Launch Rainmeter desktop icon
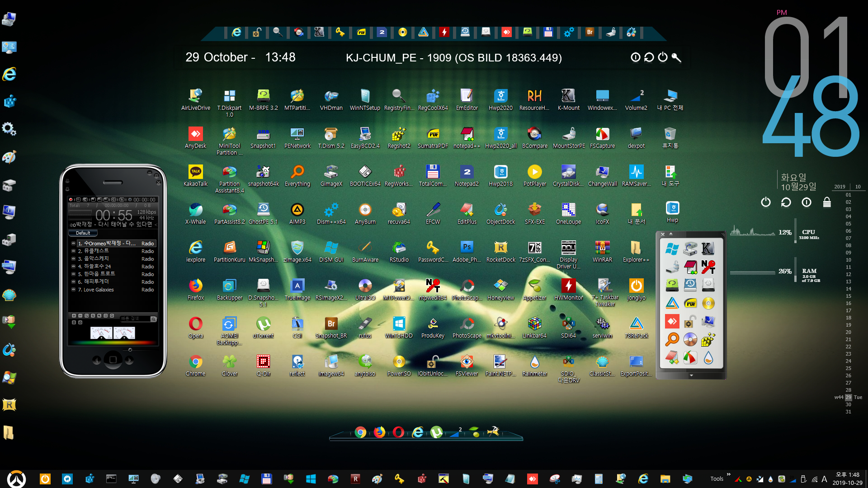Viewport: 868px width, 488px height. tap(534, 366)
